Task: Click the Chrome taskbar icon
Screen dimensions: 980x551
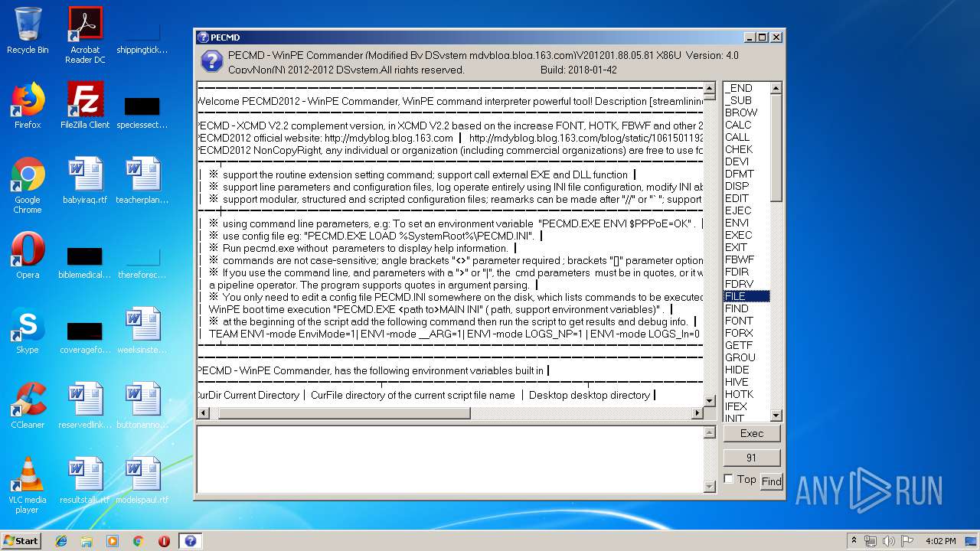Action: click(138, 541)
